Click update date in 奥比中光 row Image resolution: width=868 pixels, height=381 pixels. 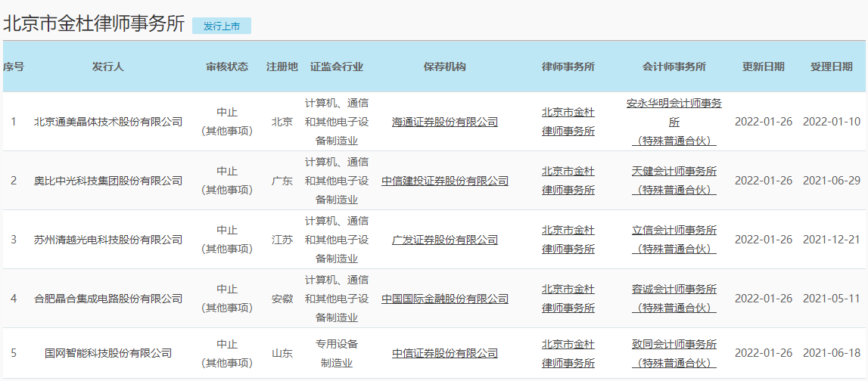pyautogui.click(x=764, y=181)
